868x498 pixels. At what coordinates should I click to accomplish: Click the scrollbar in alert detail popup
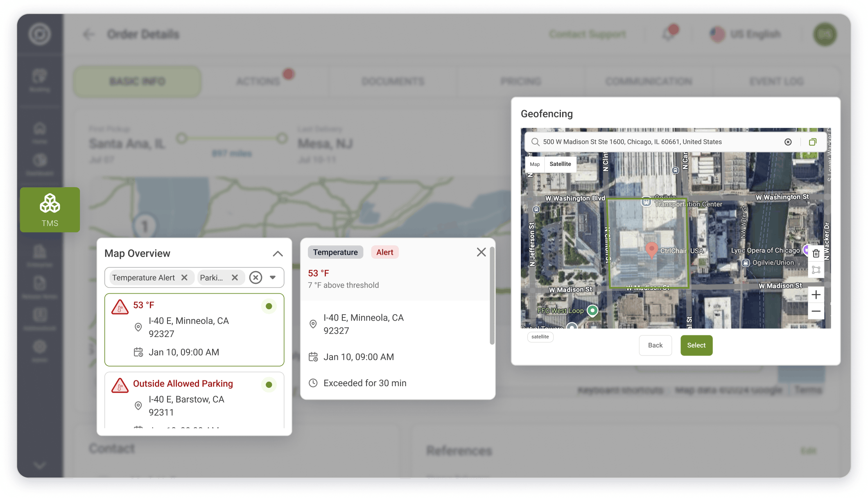tap(492, 295)
